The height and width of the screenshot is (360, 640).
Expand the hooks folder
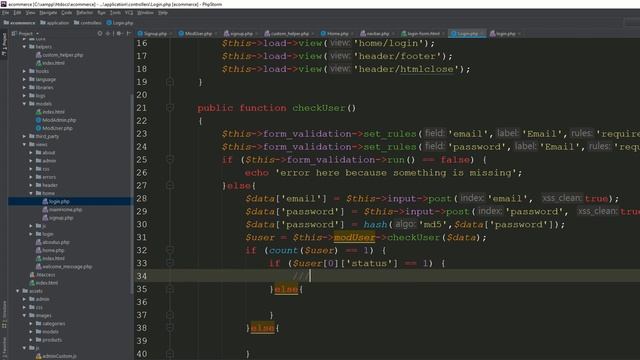pos(24,71)
